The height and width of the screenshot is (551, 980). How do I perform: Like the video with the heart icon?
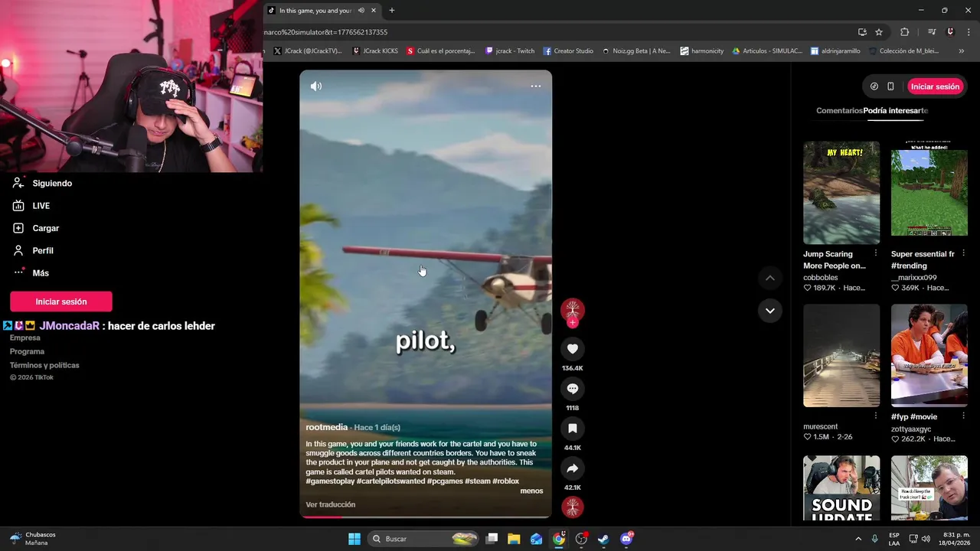tap(572, 349)
